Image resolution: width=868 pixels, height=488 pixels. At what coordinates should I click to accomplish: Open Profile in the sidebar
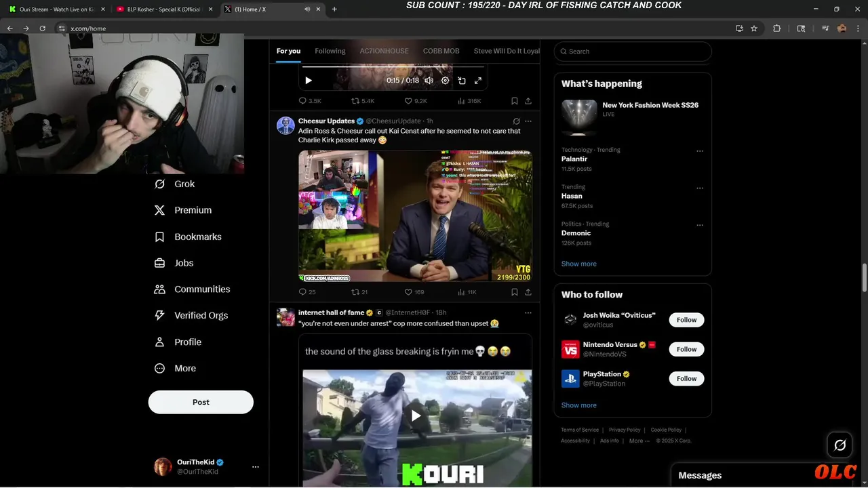pyautogui.click(x=178, y=342)
